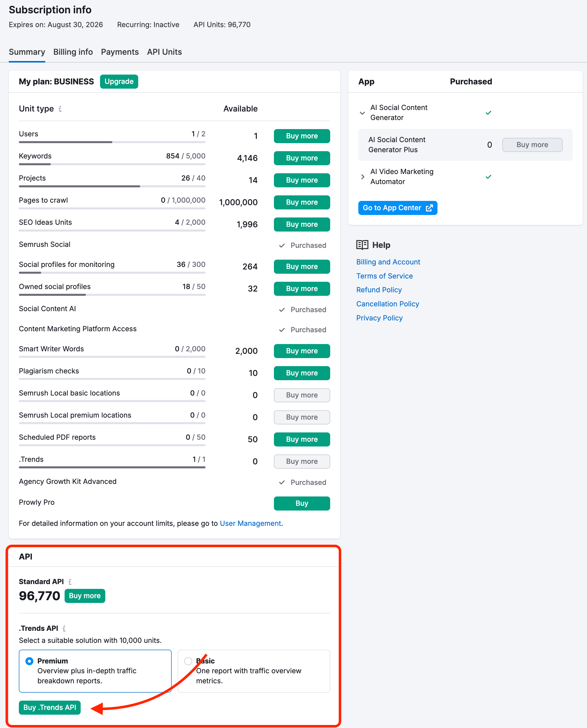Click the .Trends API info icon
The width and height of the screenshot is (587, 728).
(64, 628)
